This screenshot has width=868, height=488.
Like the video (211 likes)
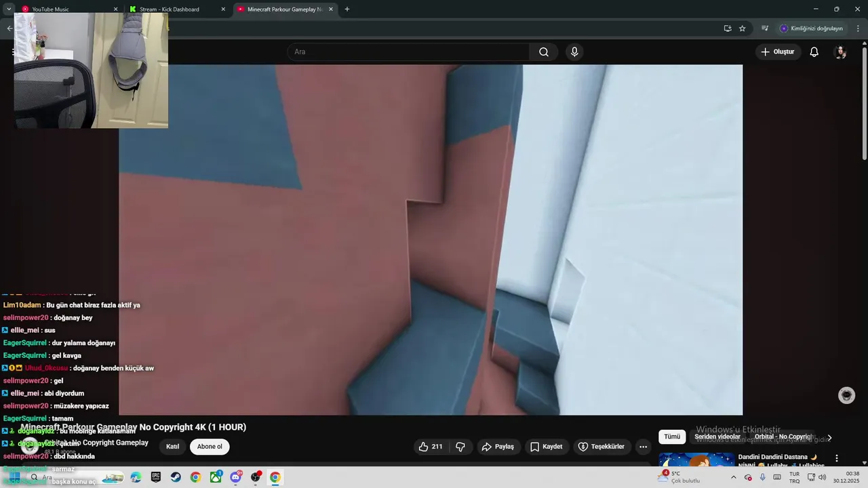tap(430, 447)
